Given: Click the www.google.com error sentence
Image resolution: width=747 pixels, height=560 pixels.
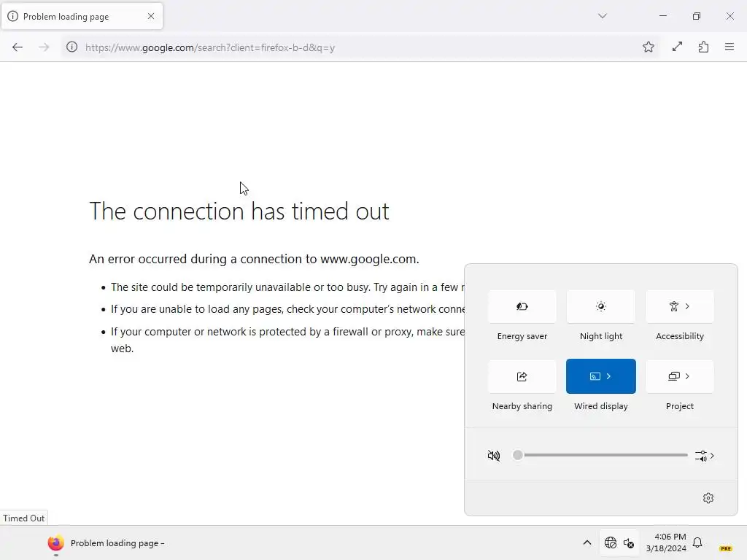Looking at the screenshot, I should tap(254, 259).
